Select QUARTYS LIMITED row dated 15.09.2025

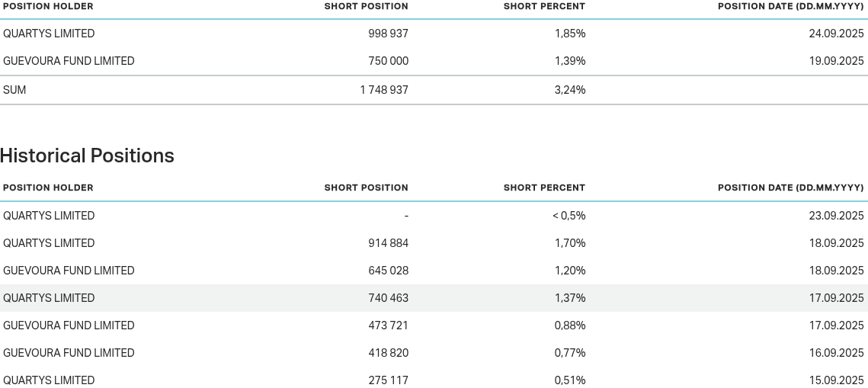49,380
